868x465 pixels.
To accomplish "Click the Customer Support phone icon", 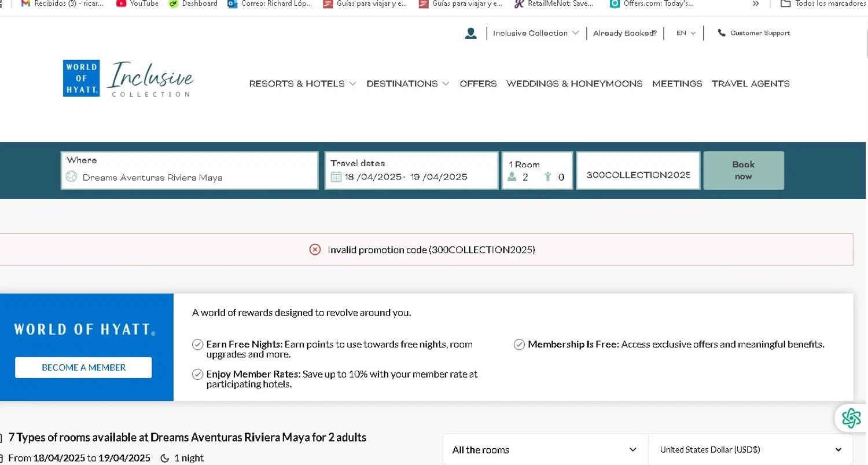I will click(x=721, y=33).
